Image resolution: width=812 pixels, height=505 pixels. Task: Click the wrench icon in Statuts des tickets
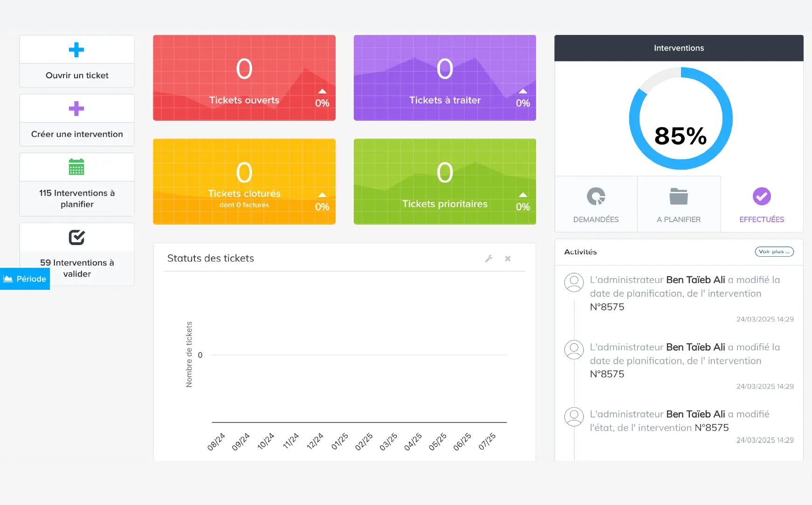click(x=489, y=259)
